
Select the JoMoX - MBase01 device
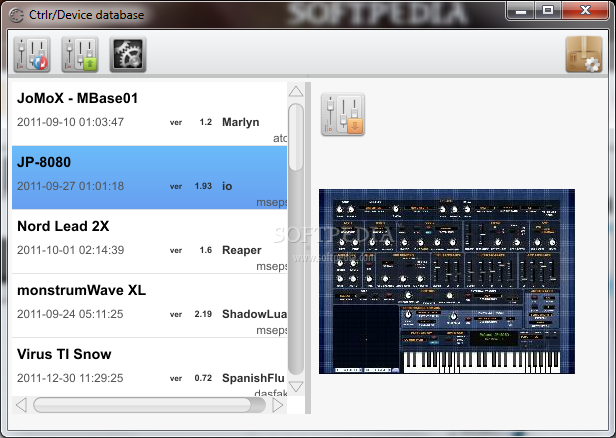tap(149, 114)
